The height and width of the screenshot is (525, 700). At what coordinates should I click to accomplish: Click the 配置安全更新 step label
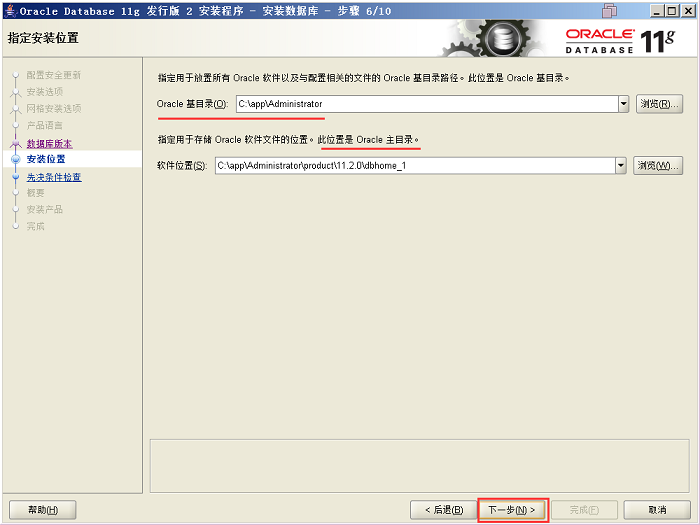(54, 75)
